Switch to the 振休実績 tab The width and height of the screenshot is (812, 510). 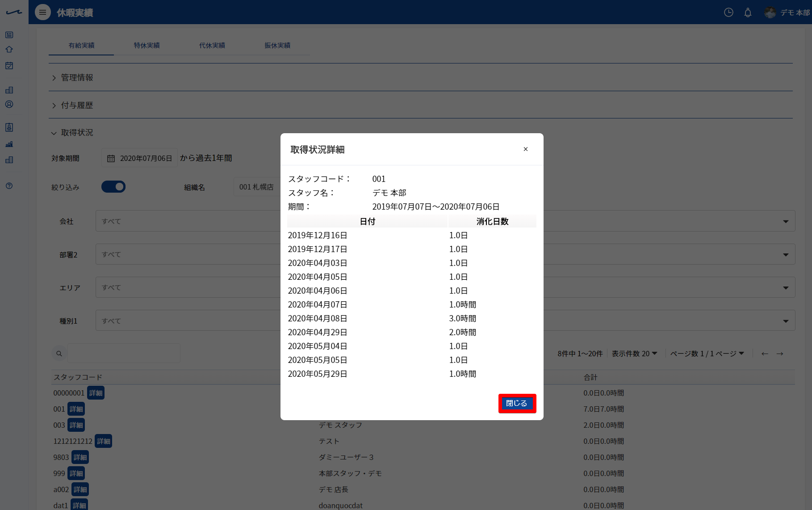(x=277, y=46)
